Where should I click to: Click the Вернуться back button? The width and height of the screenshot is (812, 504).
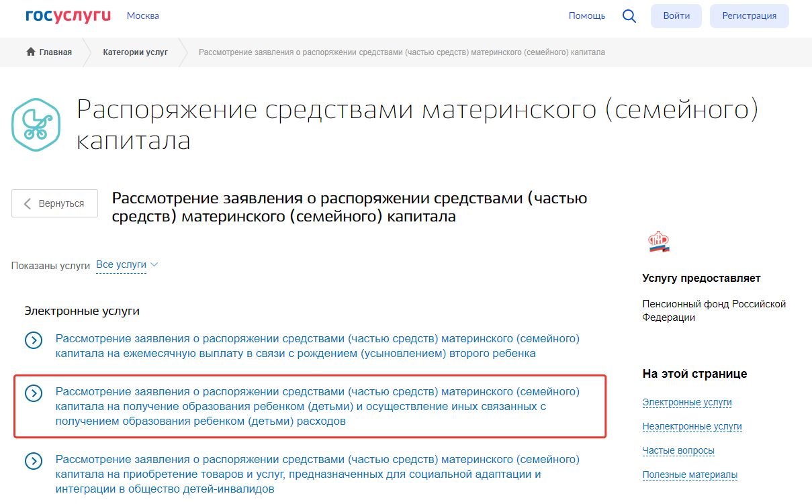(54, 203)
